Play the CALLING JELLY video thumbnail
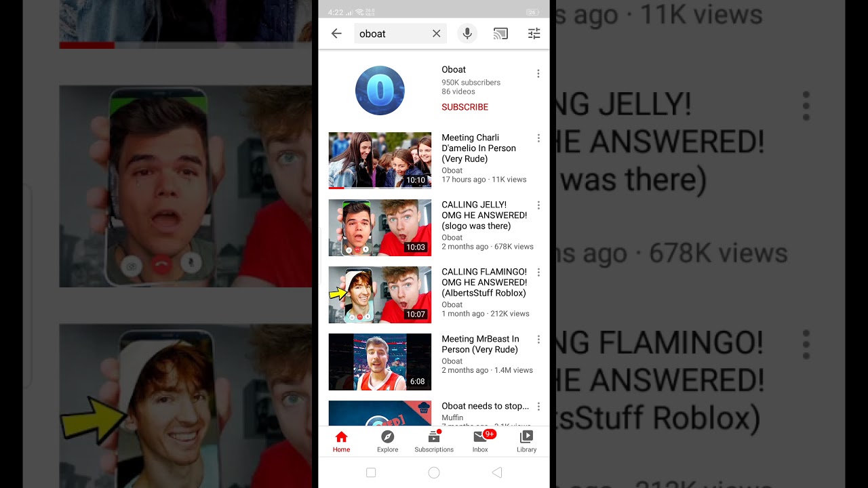868x488 pixels. pos(380,228)
